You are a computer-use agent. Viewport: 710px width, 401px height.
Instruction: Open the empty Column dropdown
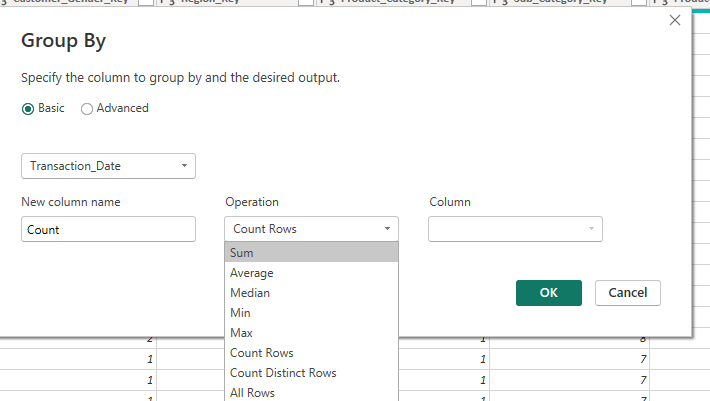(x=515, y=229)
